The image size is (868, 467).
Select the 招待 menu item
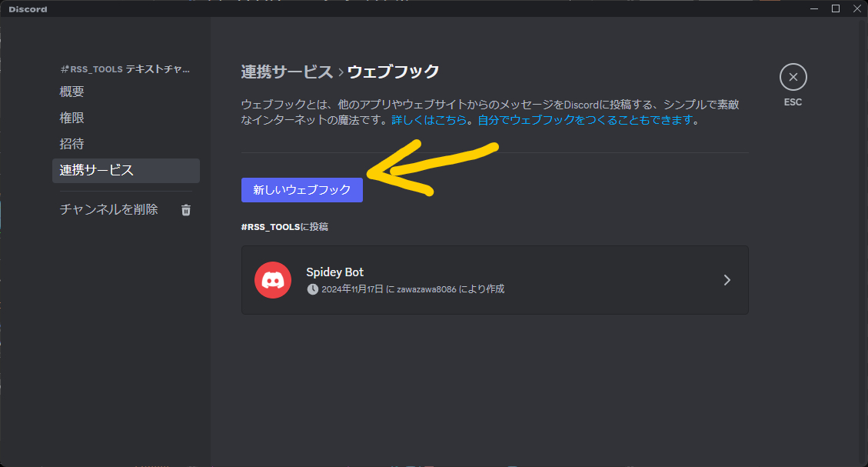(x=72, y=144)
